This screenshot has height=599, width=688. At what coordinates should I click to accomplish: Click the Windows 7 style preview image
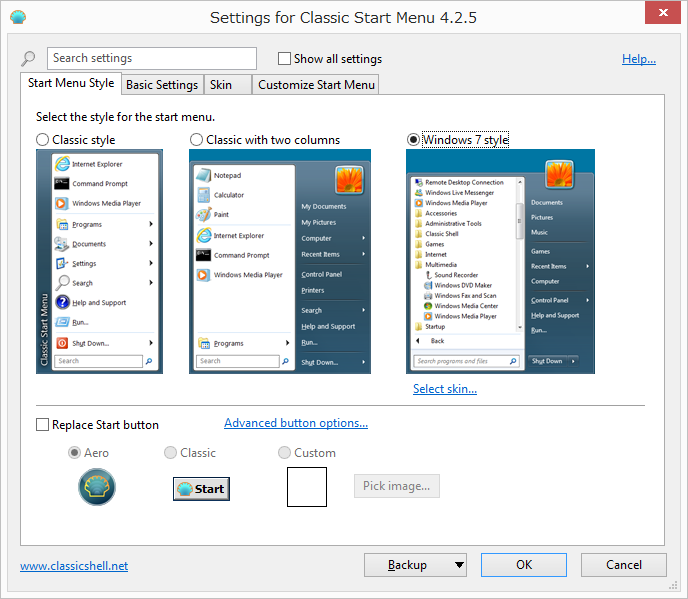pos(500,262)
